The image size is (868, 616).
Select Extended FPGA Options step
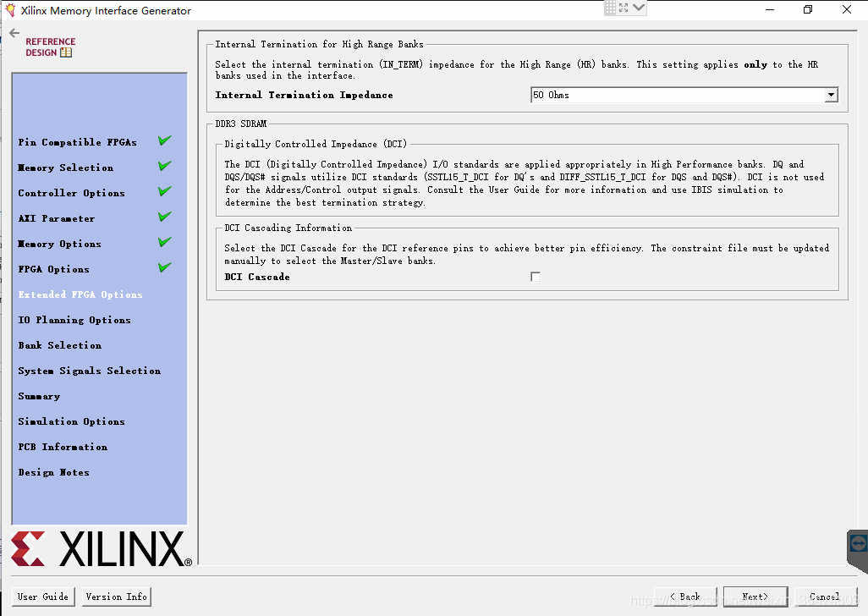pyautogui.click(x=80, y=295)
